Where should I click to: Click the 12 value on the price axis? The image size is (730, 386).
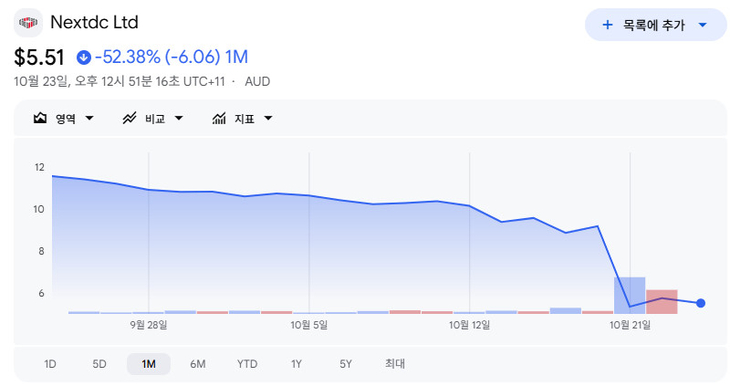click(40, 167)
